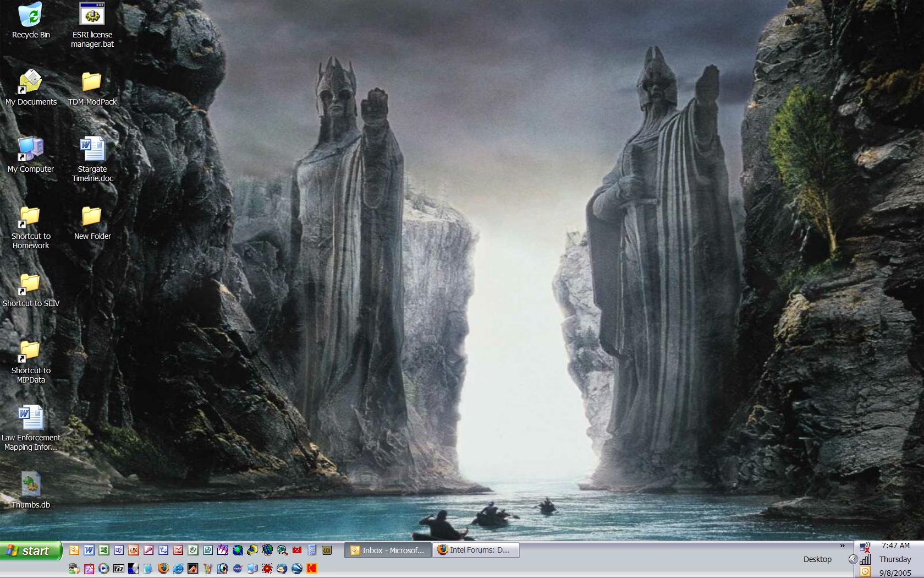The height and width of the screenshot is (578, 924).
Task: Expand the Desktop toolbar overflow chevron
Action: [x=842, y=546]
